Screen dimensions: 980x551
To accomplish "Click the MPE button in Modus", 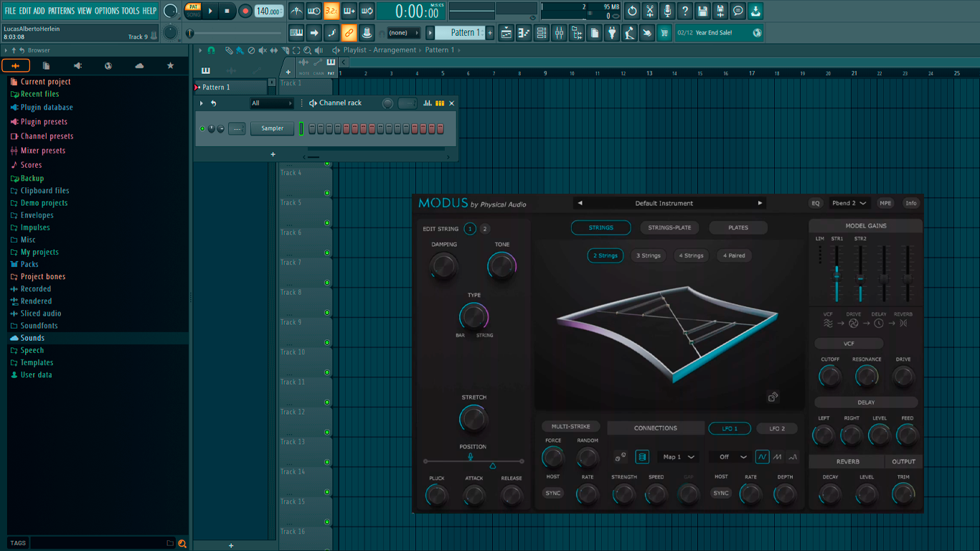I will 885,203.
